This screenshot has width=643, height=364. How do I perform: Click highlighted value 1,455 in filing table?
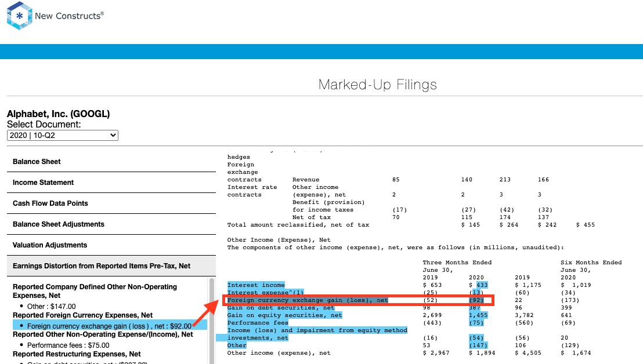478,315
